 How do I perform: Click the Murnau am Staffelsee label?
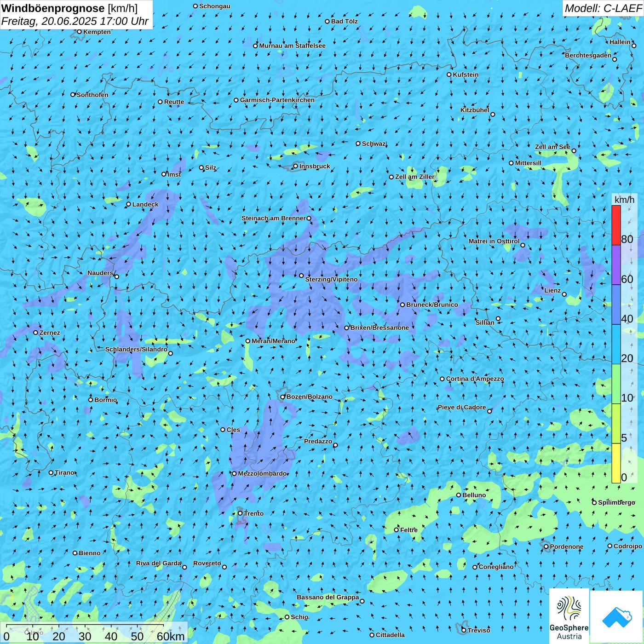click(x=292, y=46)
